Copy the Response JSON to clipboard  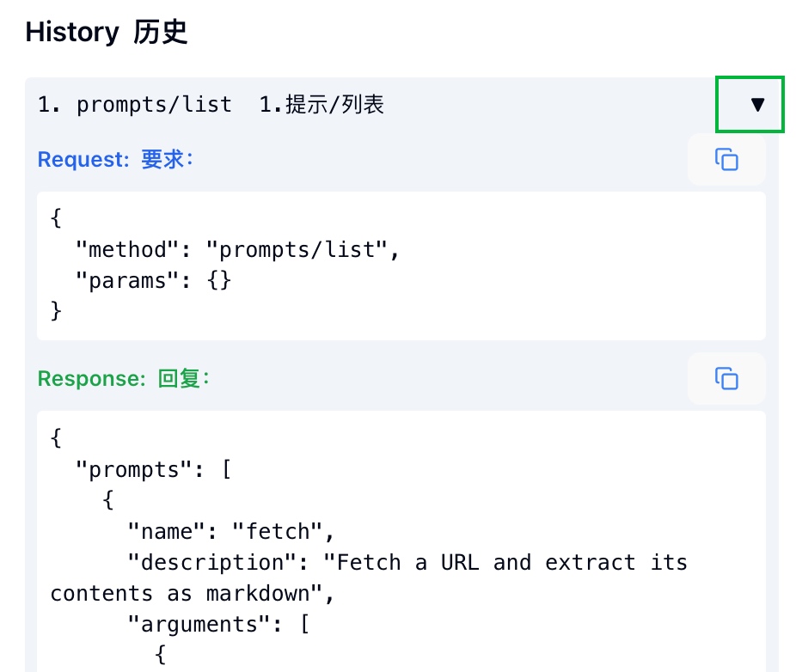(x=726, y=379)
